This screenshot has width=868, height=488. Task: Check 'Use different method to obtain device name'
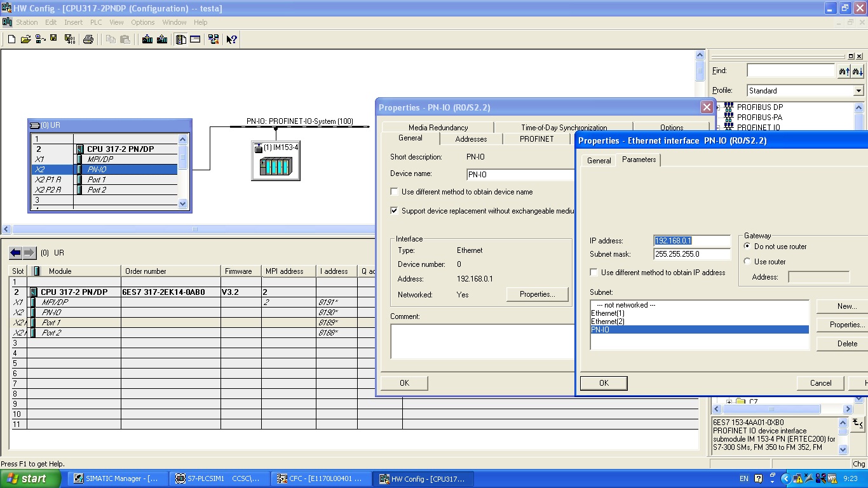[x=395, y=192]
